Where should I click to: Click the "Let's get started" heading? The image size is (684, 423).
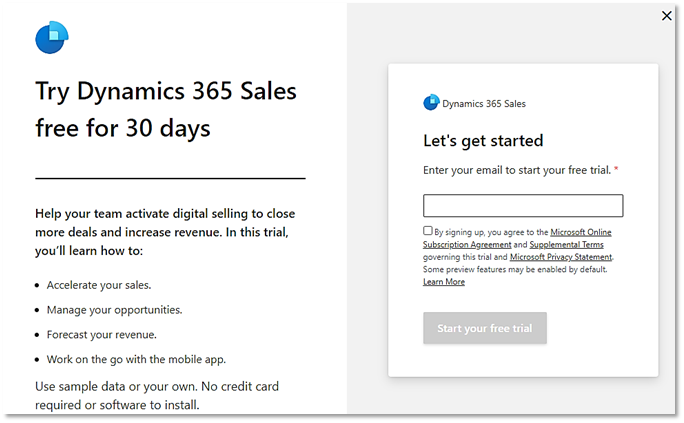click(x=483, y=140)
